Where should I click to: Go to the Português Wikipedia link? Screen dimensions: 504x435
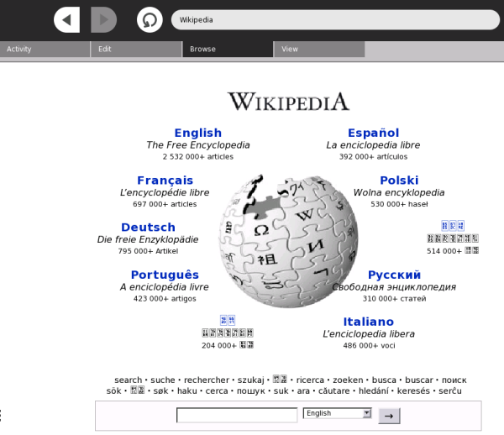tap(165, 275)
